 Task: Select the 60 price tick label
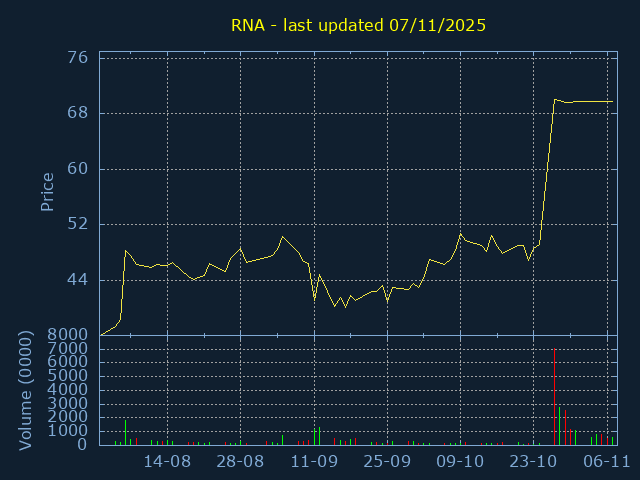pos(78,168)
